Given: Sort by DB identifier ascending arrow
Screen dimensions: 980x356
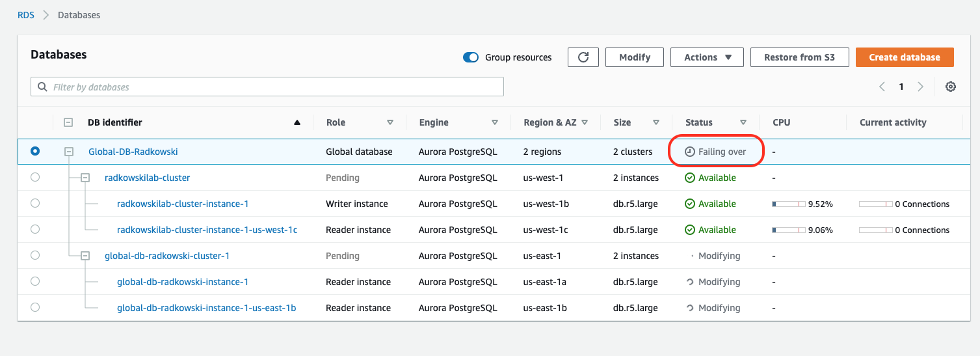Looking at the screenshot, I should 297,122.
